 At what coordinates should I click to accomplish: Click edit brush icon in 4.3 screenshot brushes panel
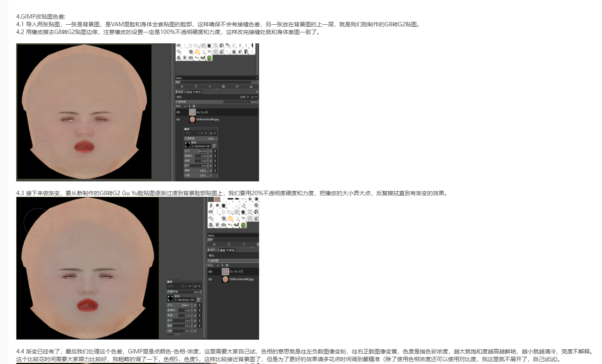[x=214, y=245]
